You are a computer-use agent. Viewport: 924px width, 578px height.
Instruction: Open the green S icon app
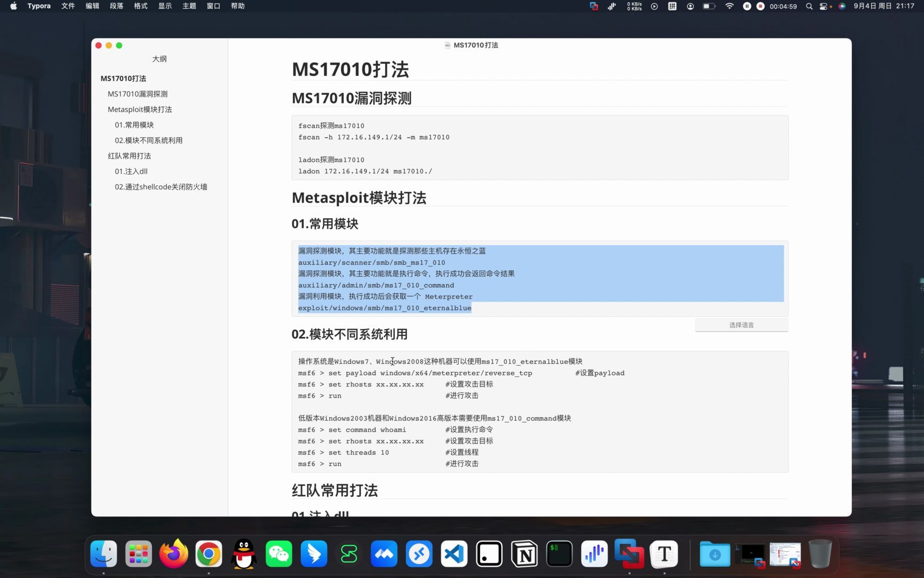[x=349, y=554]
